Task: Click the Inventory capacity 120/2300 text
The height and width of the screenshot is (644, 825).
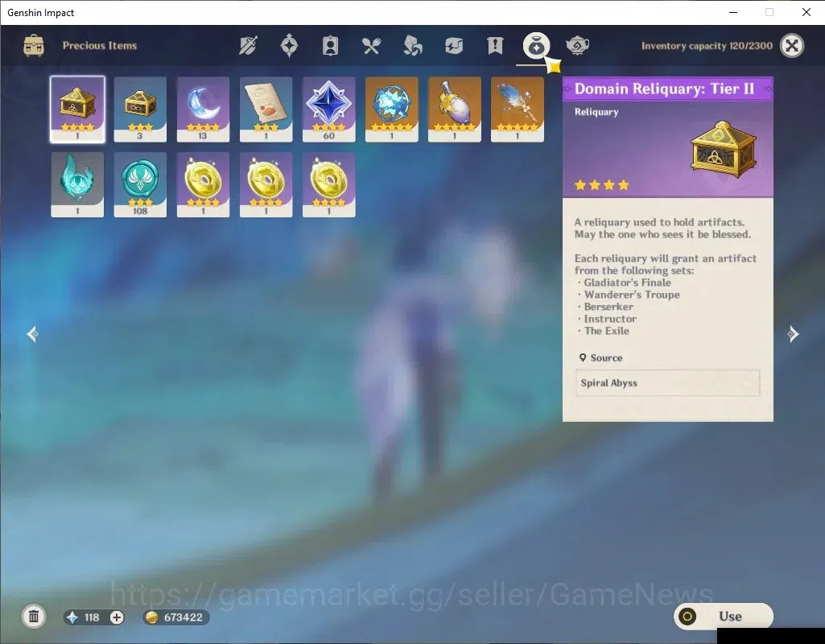Action: [x=707, y=46]
